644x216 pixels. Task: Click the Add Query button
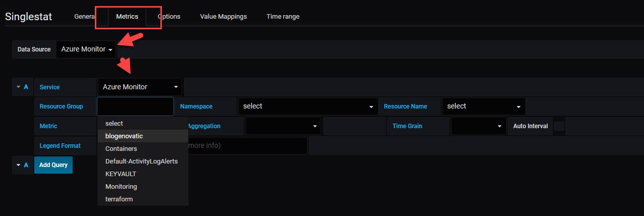pos(53,165)
